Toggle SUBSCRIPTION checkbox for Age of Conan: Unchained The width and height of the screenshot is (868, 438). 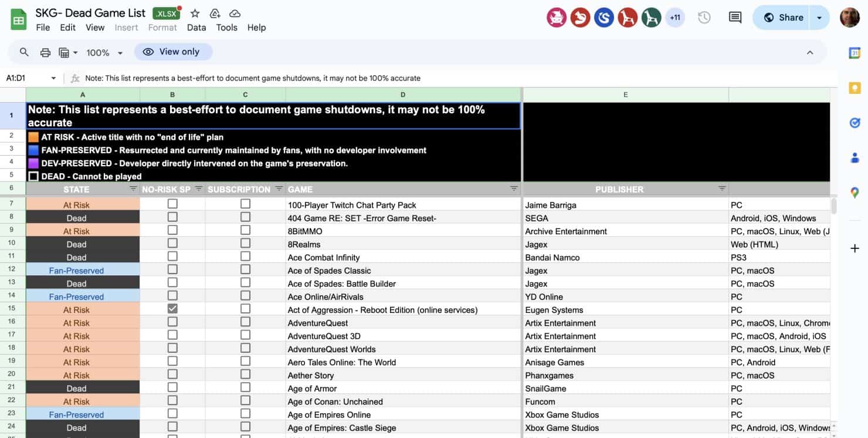coord(245,400)
